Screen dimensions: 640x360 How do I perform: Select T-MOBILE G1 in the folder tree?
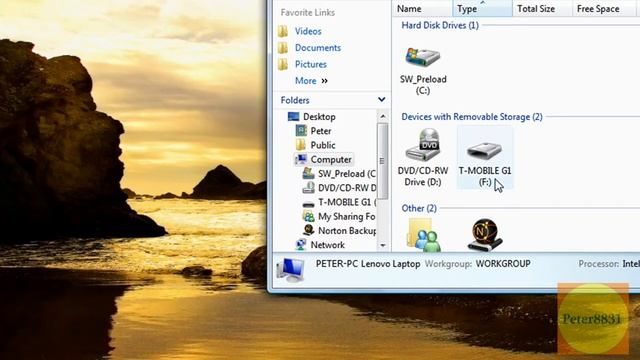tap(347, 202)
